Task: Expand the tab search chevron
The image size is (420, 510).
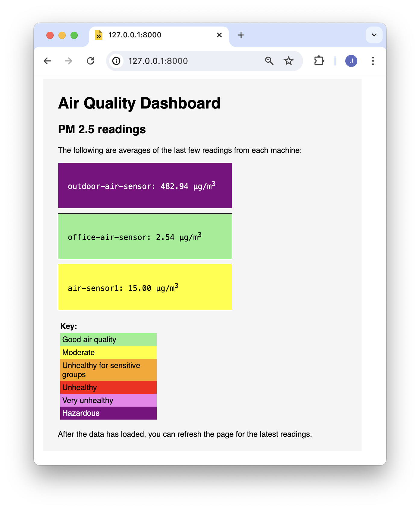Action: [374, 35]
